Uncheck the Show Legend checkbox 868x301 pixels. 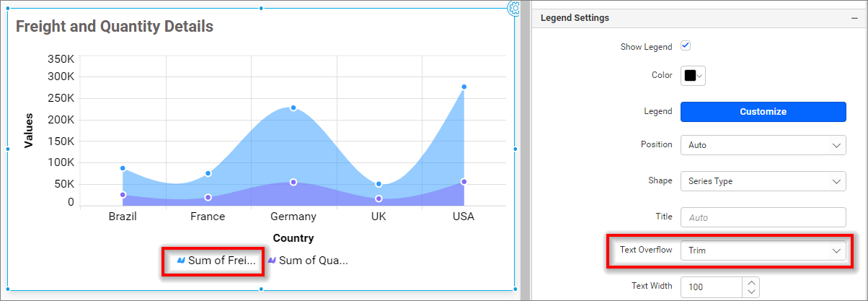point(686,45)
